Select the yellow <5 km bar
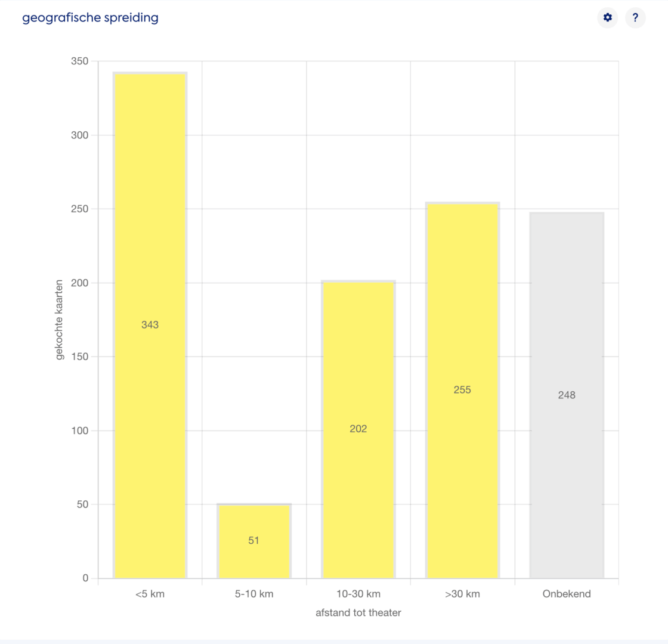This screenshot has width=668, height=644. (150, 325)
